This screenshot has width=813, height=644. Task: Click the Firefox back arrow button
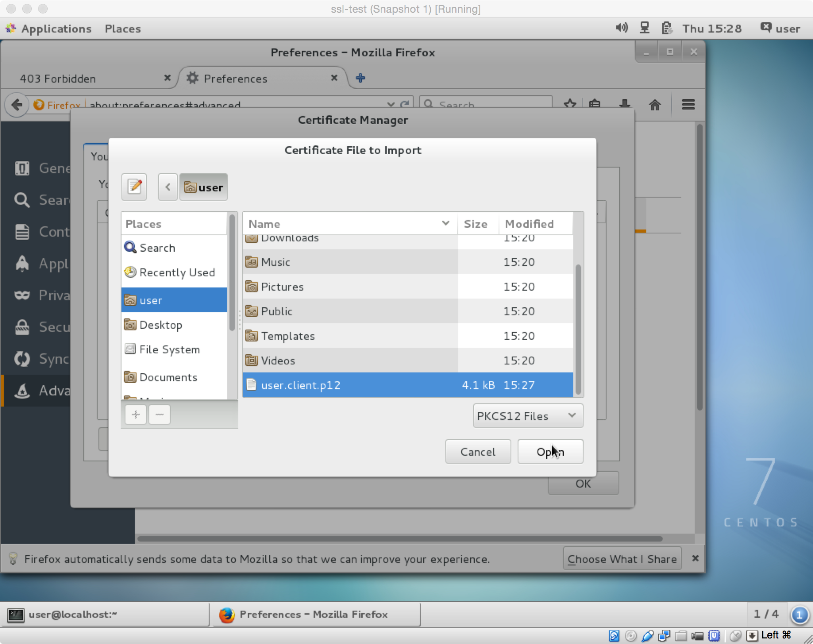[17, 105]
